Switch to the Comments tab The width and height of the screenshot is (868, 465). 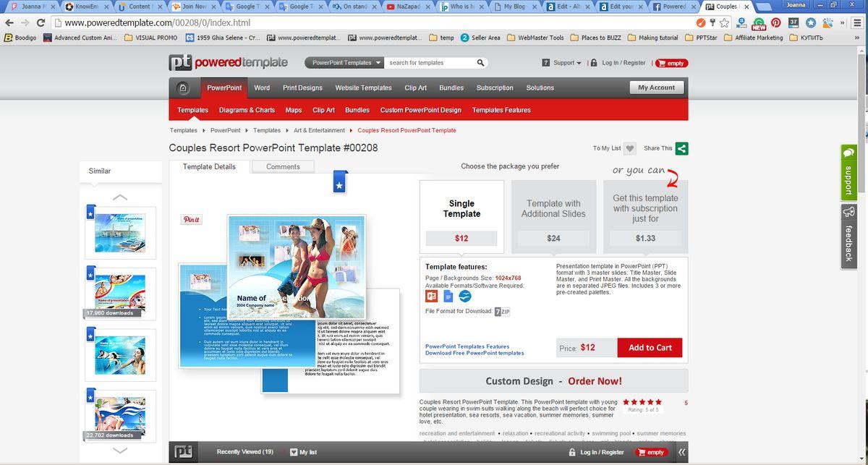283,166
